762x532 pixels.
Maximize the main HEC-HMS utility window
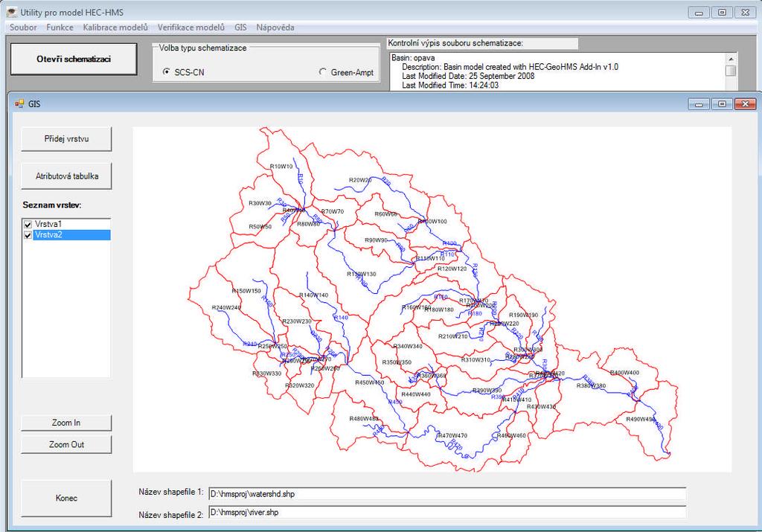pyautogui.click(x=722, y=13)
